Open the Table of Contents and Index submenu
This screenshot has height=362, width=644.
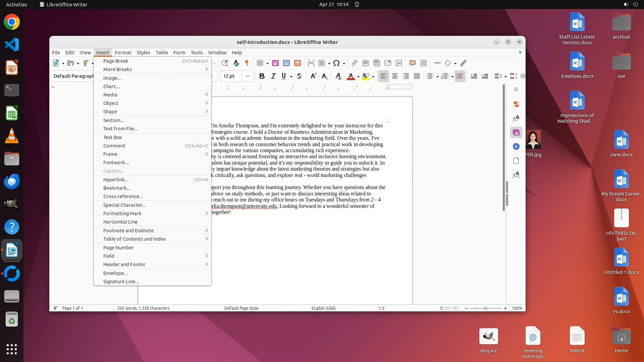coord(135,239)
